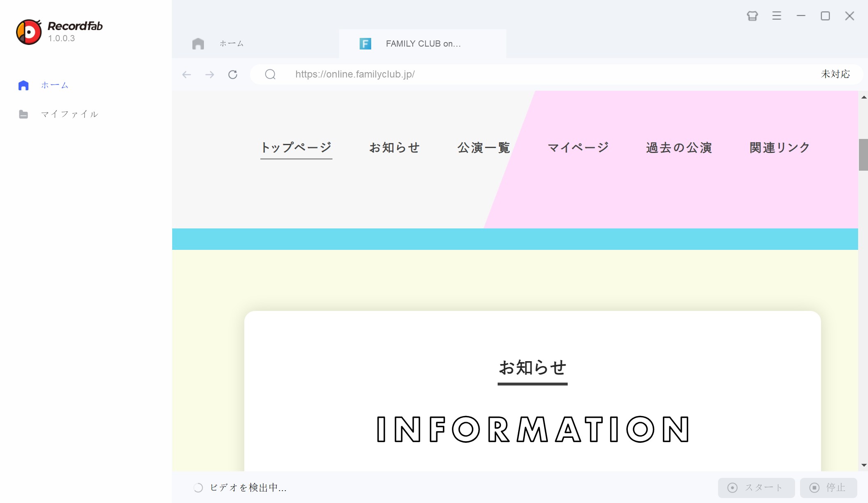The image size is (868, 503).
Task: Switch to the ホーム browser tab
Action: click(x=255, y=44)
